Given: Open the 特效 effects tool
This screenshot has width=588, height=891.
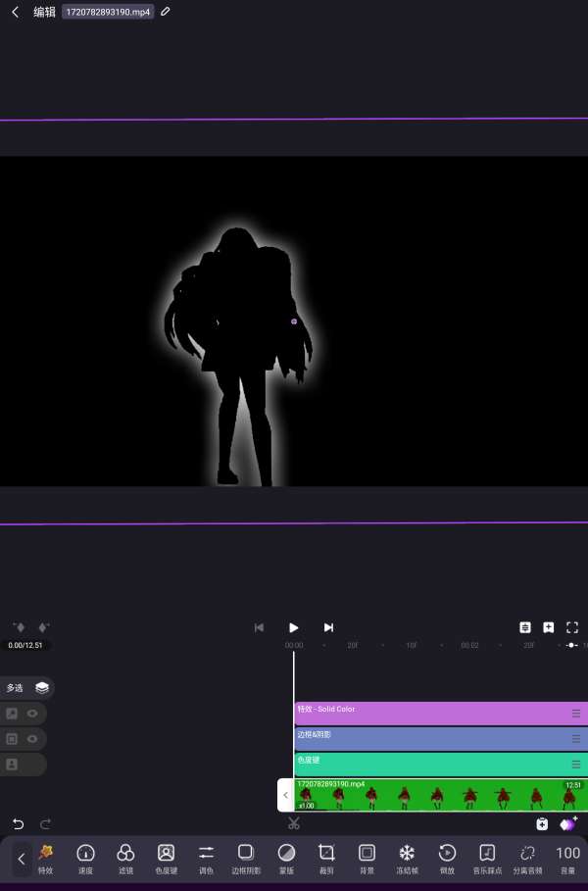Looking at the screenshot, I should click(x=45, y=859).
